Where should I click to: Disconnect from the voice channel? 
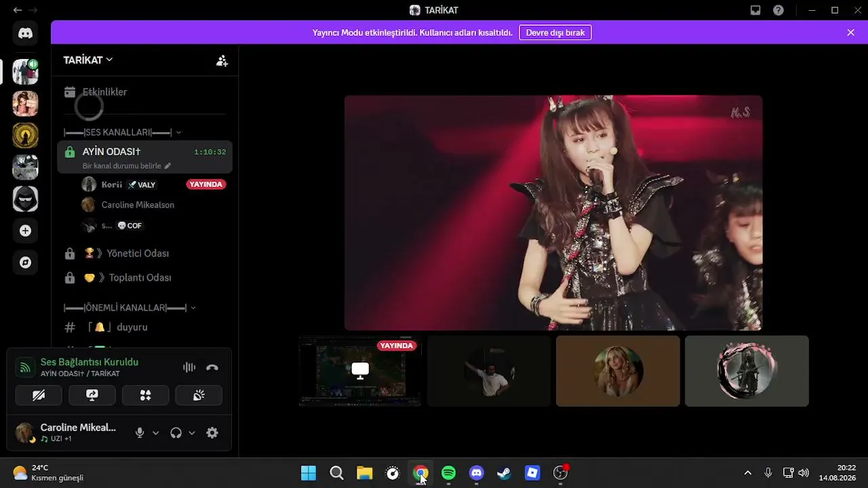click(212, 367)
